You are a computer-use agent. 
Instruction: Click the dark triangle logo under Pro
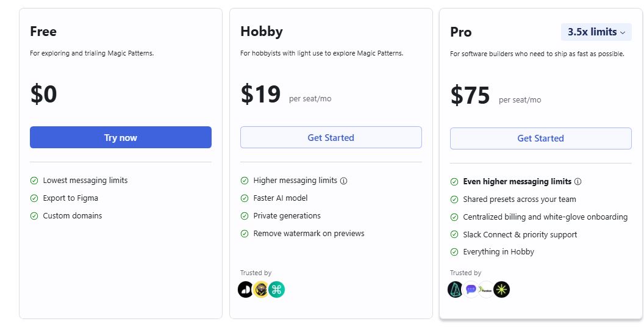tap(456, 289)
